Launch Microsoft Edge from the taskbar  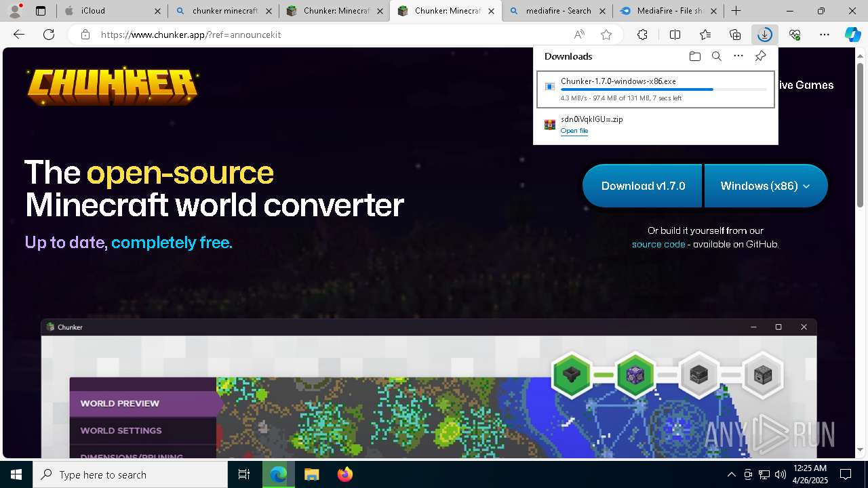pos(278,474)
